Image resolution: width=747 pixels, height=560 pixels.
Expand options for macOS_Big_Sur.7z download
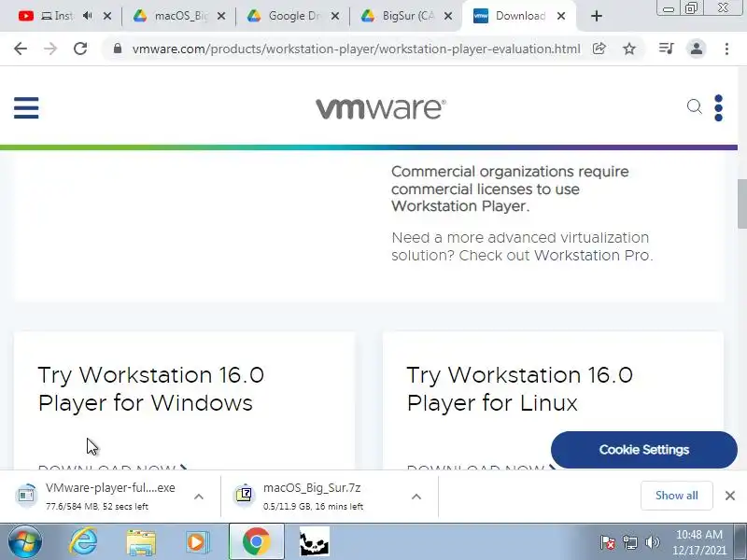[416, 497]
